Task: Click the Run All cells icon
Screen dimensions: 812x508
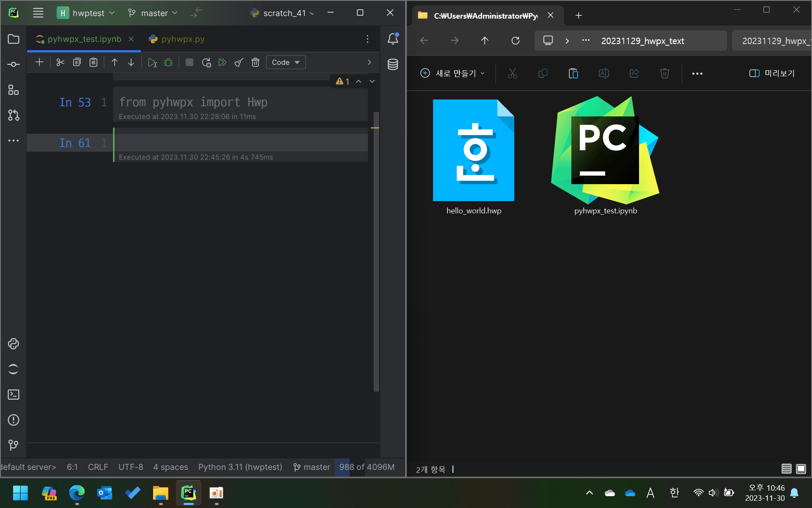Action: pyautogui.click(x=222, y=63)
